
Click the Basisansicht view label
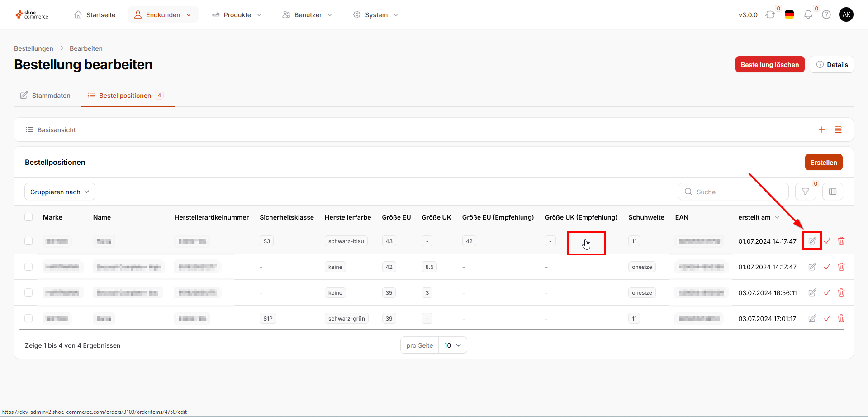[57, 130]
